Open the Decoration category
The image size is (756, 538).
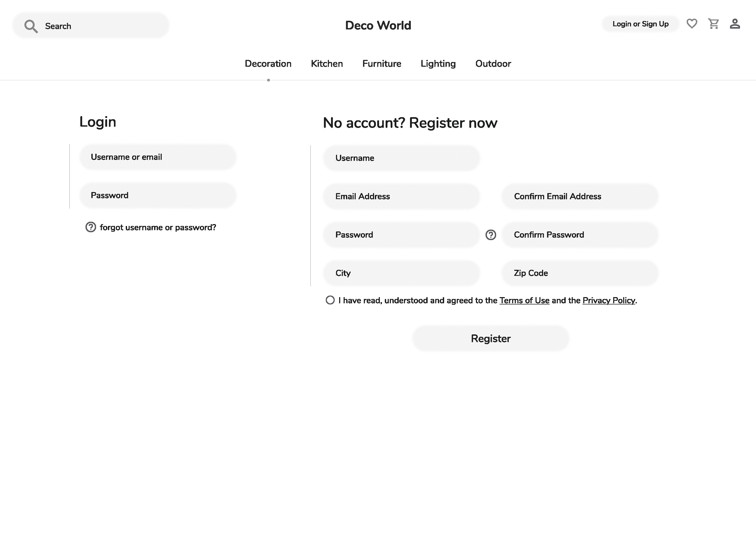tap(268, 64)
